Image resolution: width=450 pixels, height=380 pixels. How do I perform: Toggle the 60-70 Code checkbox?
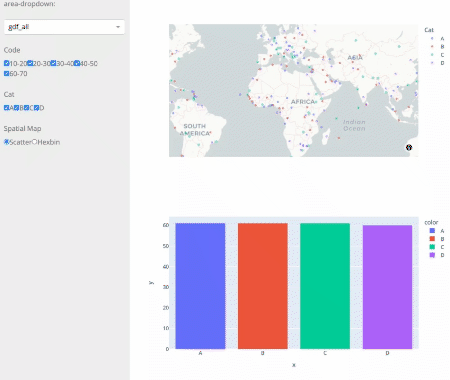pos(6,74)
